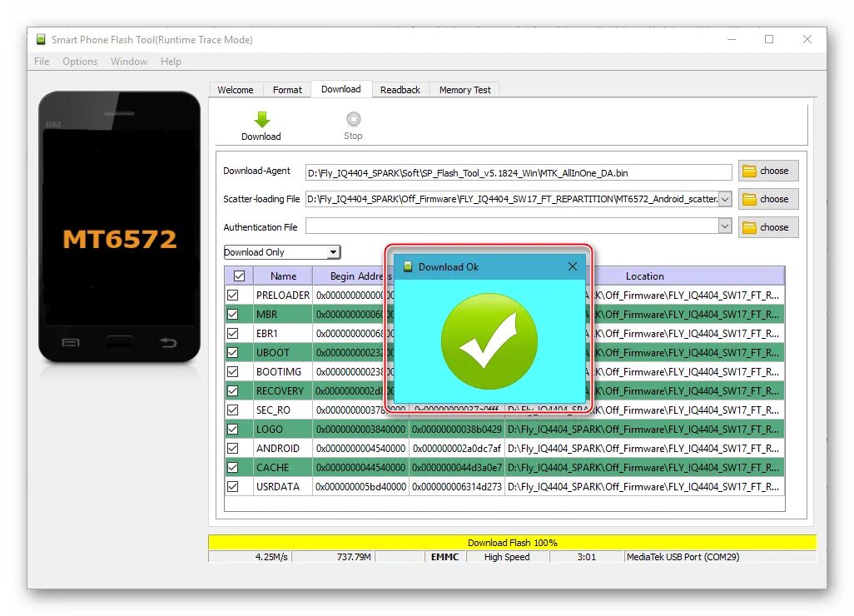The width and height of the screenshot is (854, 616).
Task: Uncheck the USRDATA partition checkbox
Action: [233, 486]
